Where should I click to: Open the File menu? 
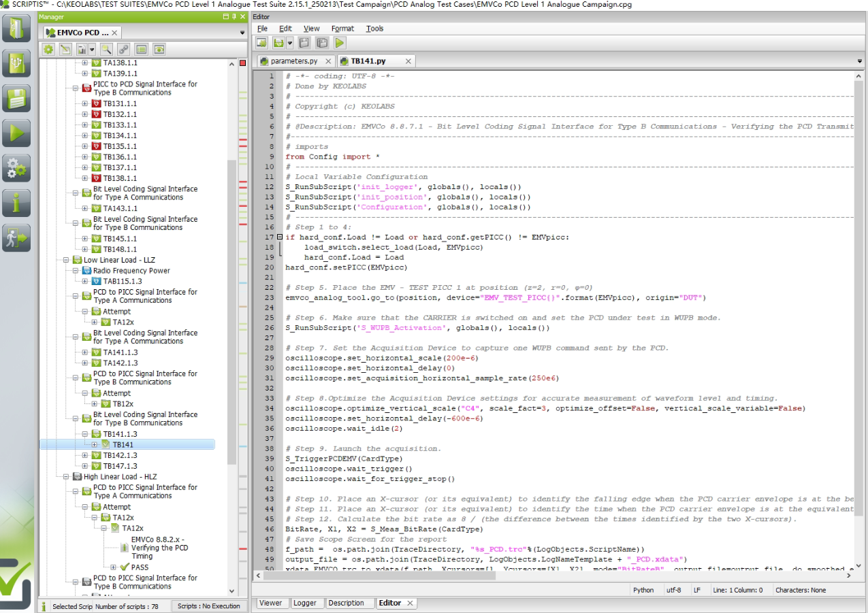click(262, 29)
